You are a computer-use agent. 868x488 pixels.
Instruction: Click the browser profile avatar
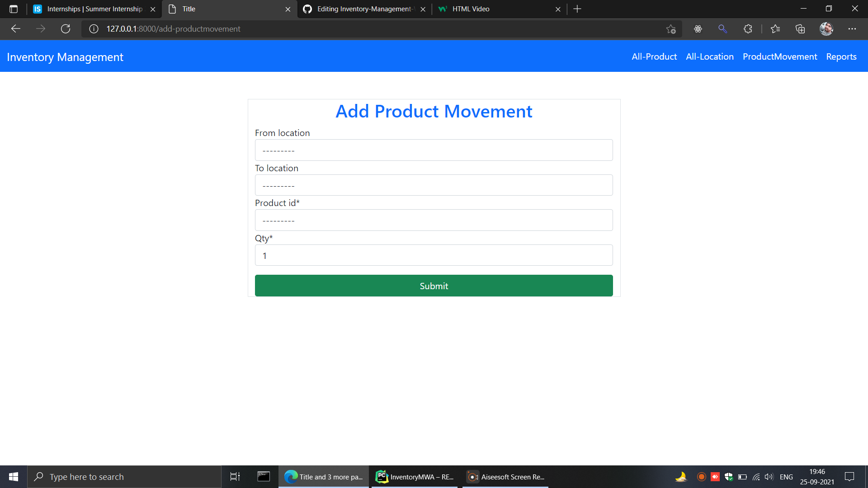826,28
